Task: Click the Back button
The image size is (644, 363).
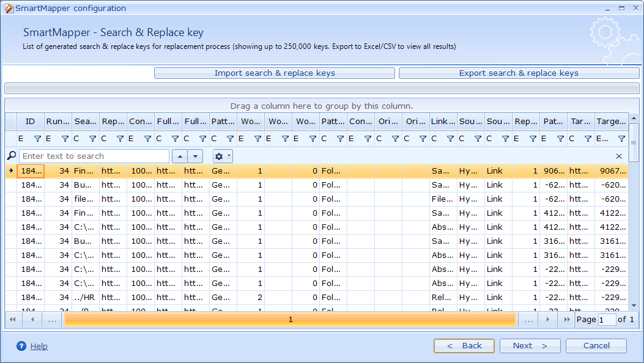Action: point(464,346)
